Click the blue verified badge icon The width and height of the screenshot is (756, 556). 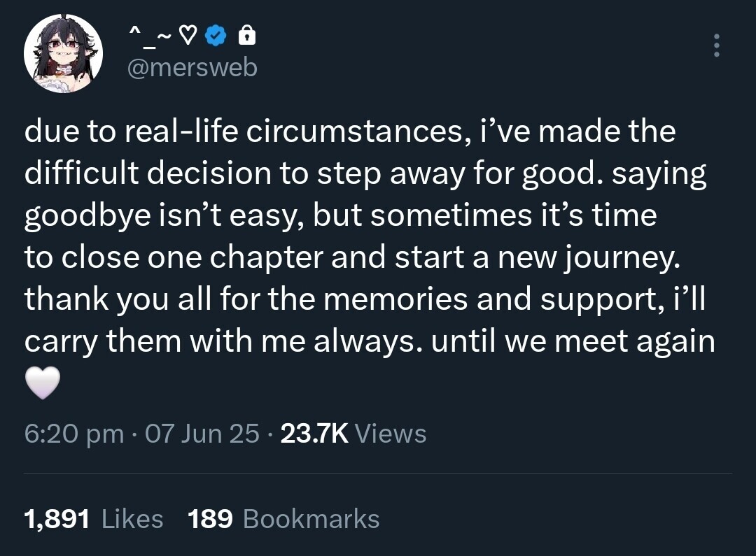[217, 36]
